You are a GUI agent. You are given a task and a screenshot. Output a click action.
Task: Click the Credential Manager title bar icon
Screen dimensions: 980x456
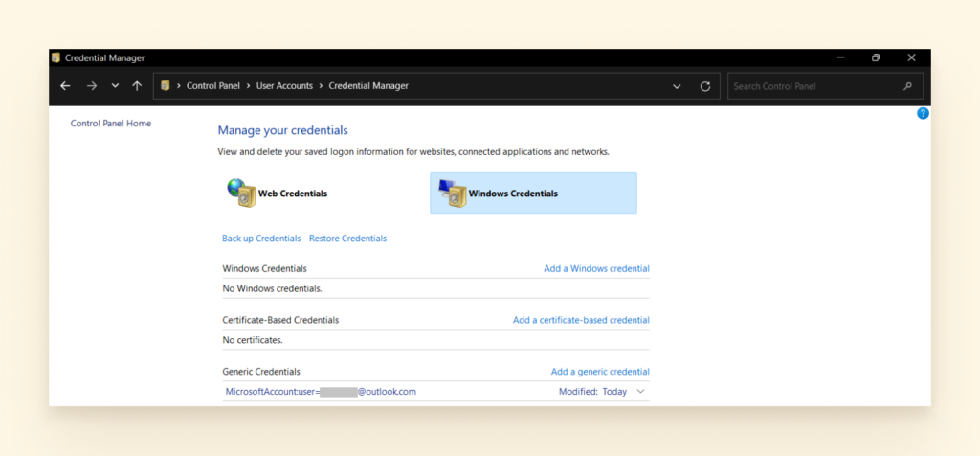(x=56, y=57)
